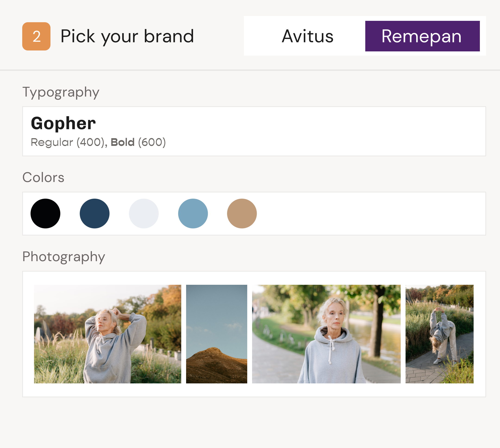Image resolution: width=500 pixels, height=448 pixels.
Task: Click the Gopher font name
Action: coord(63,123)
